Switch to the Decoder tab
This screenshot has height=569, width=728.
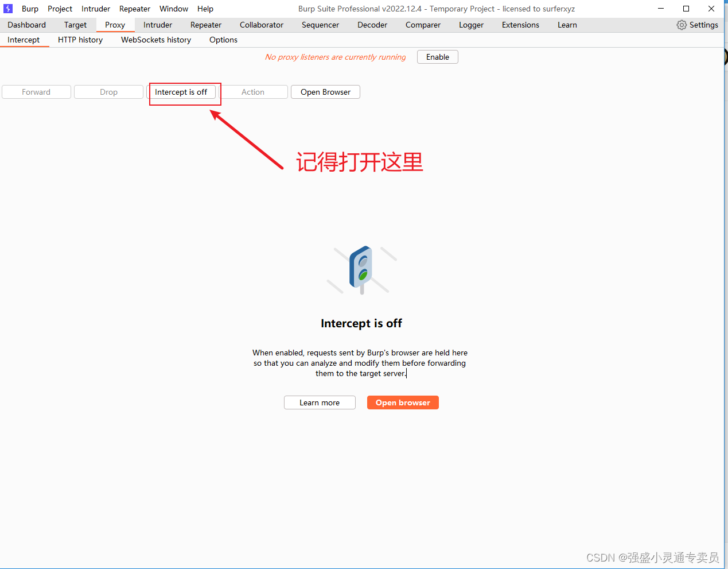pos(372,25)
